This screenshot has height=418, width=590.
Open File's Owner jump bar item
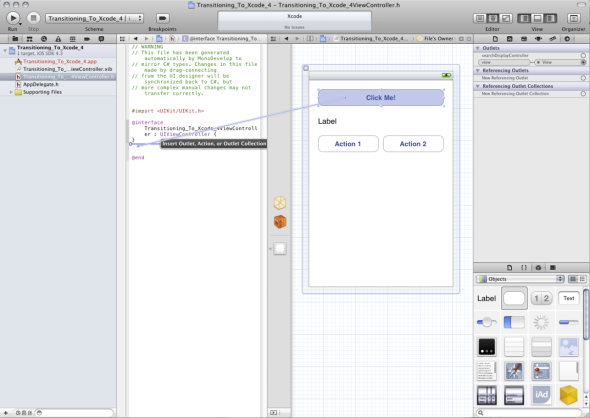coord(435,39)
